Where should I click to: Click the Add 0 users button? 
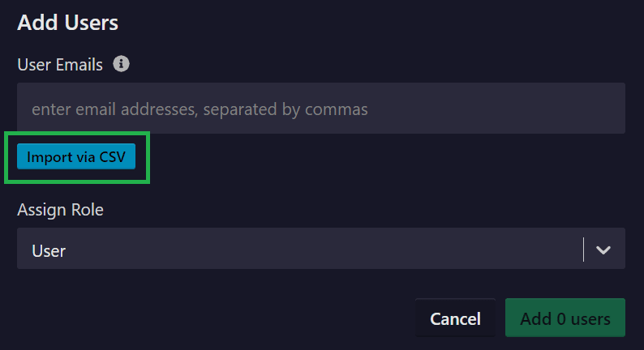pyautogui.click(x=565, y=318)
